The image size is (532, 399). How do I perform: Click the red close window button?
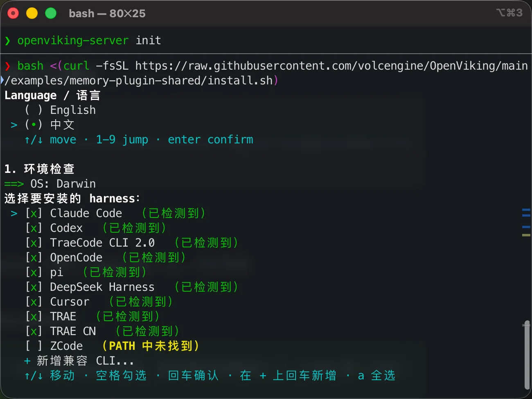click(13, 14)
